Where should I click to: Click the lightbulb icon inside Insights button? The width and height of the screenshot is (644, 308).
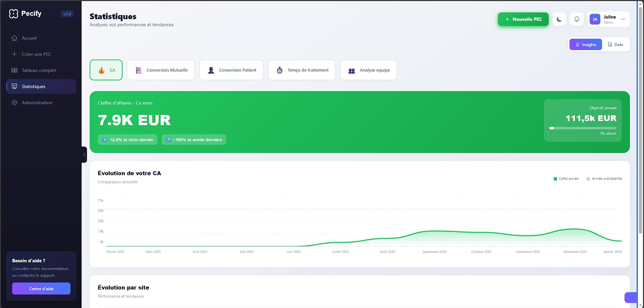tap(578, 44)
